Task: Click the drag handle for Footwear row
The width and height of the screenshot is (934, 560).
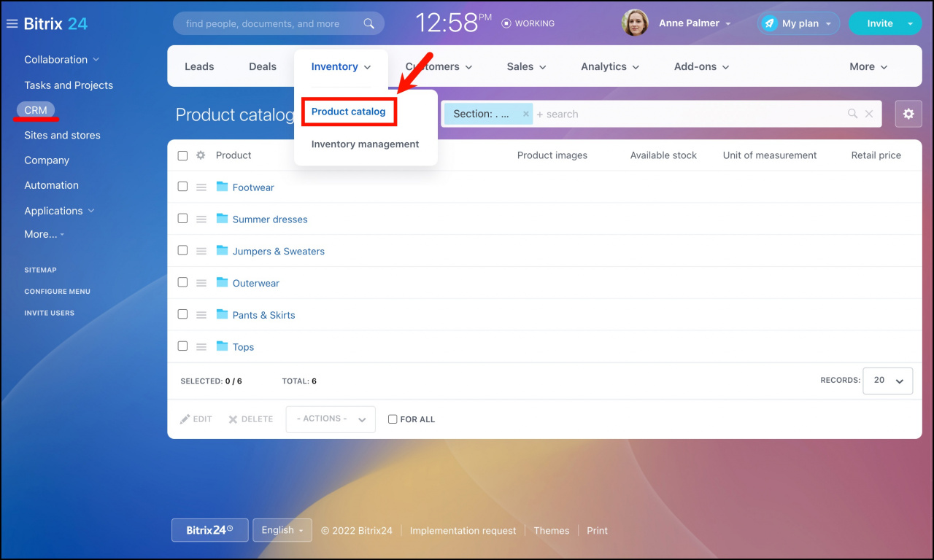Action: (x=201, y=187)
